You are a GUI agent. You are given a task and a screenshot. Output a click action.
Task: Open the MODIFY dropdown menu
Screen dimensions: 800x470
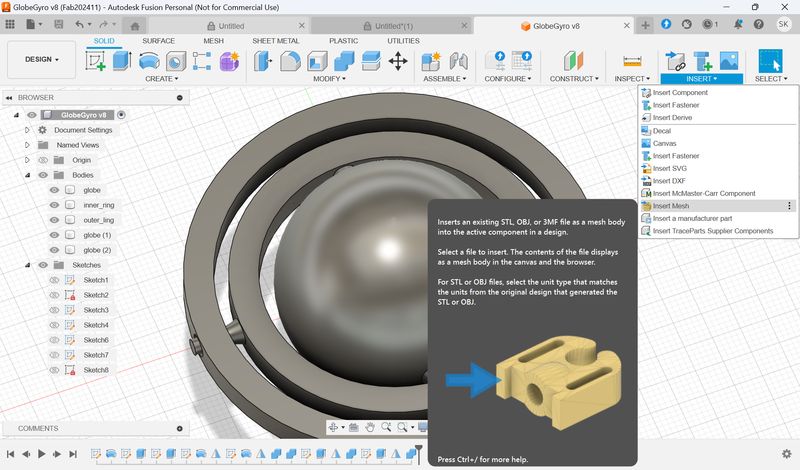[329, 79]
